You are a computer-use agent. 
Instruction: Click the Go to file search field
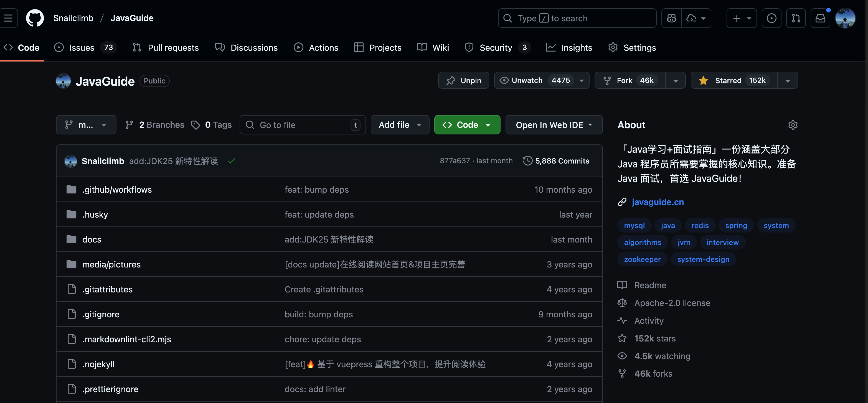(x=302, y=124)
